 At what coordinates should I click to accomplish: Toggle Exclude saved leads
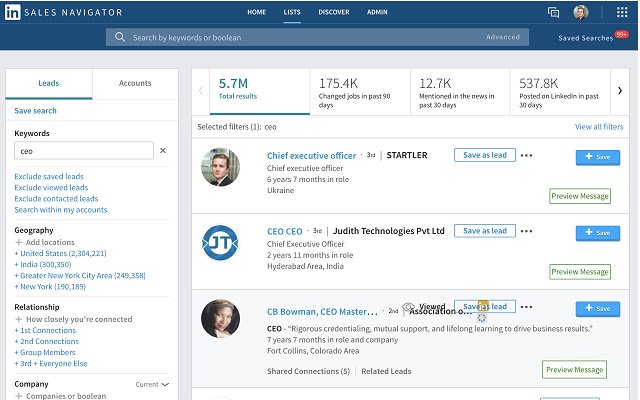pos(49,176)
